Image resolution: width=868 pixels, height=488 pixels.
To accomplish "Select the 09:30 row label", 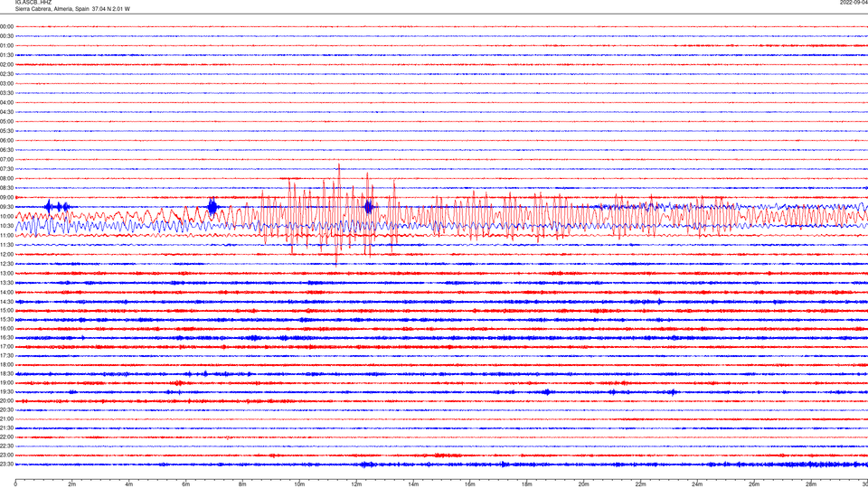I will 6,207.
